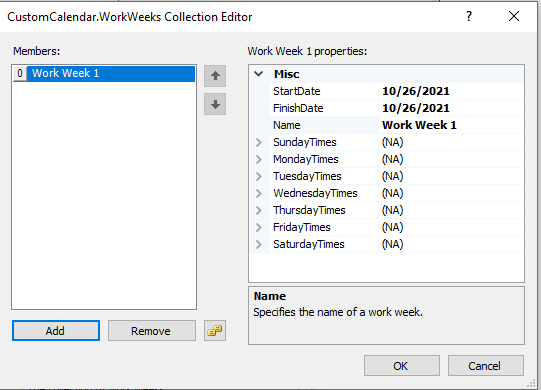This screenshot has width=541, height=390.
Task: Add a new work week member
Action: pos(56,331)
